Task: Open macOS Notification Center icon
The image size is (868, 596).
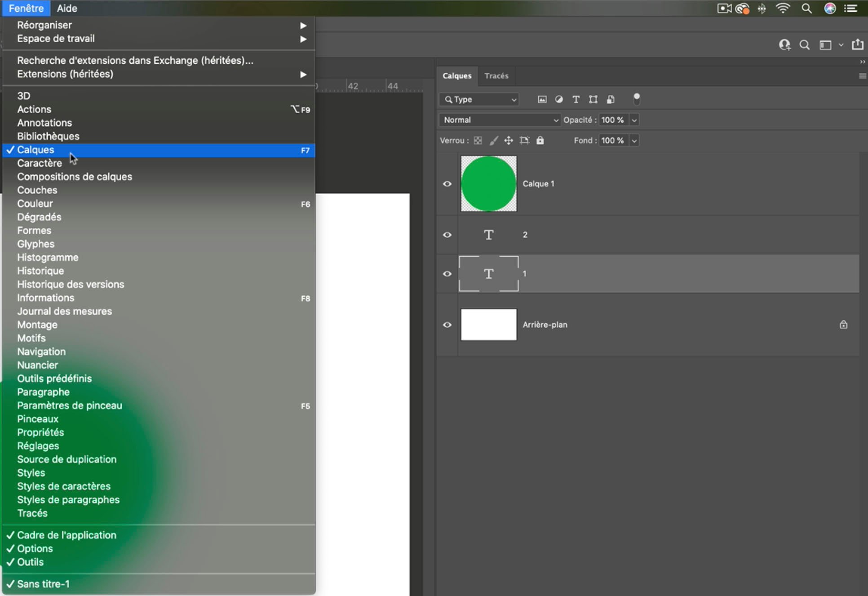Action: coord(850,9)
